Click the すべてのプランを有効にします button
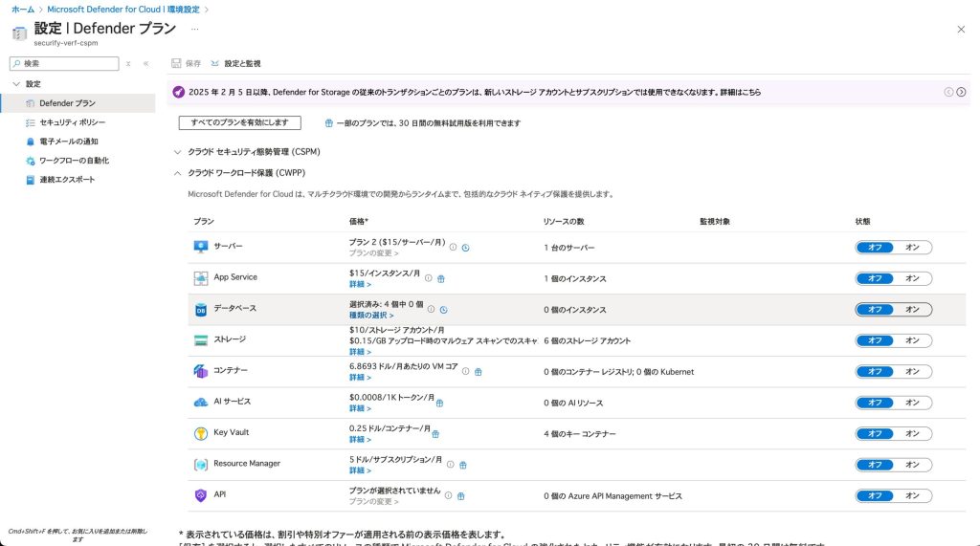The image size is (980, 546). [239, 122]
